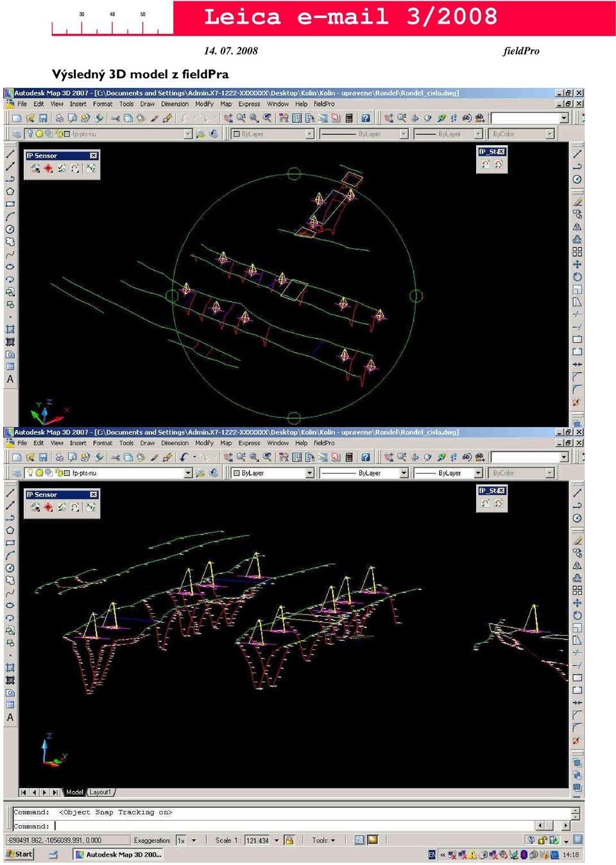Screen dimensions: 616x865
Task: Click red target icon in lower fP Sensor palette
Action: (x=48, y=507)
